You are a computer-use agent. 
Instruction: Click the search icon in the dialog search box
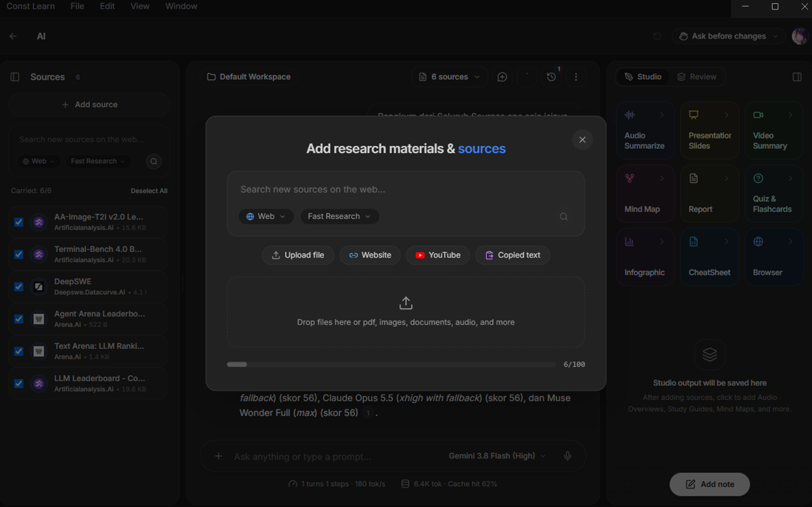coord(563,216)
